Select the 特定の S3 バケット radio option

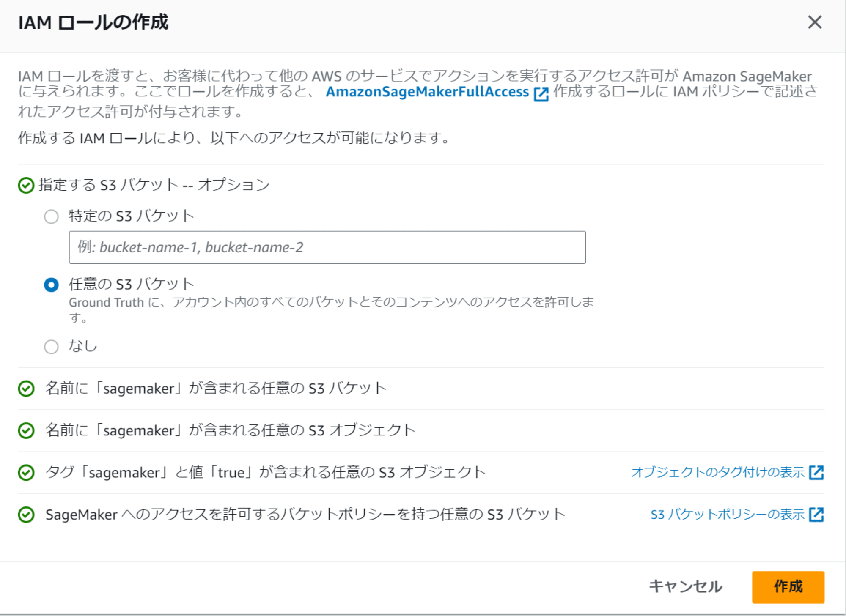pyautogui.click(x=51, y=216)
